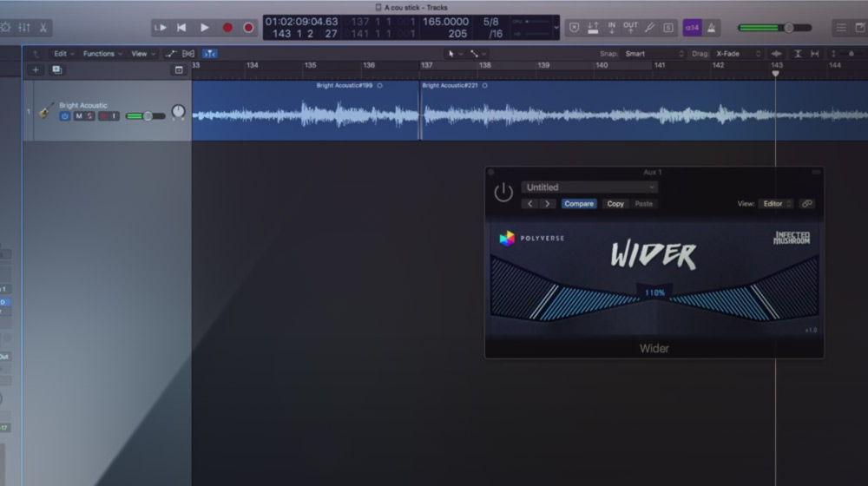This screenshot has height=486, width=868.
Task: Toggle the metronome click icon
Action: (711, 28)
